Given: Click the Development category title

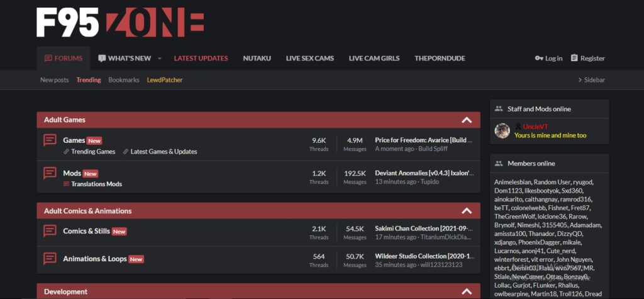Looking at the screenshot, I should (65, 291).
